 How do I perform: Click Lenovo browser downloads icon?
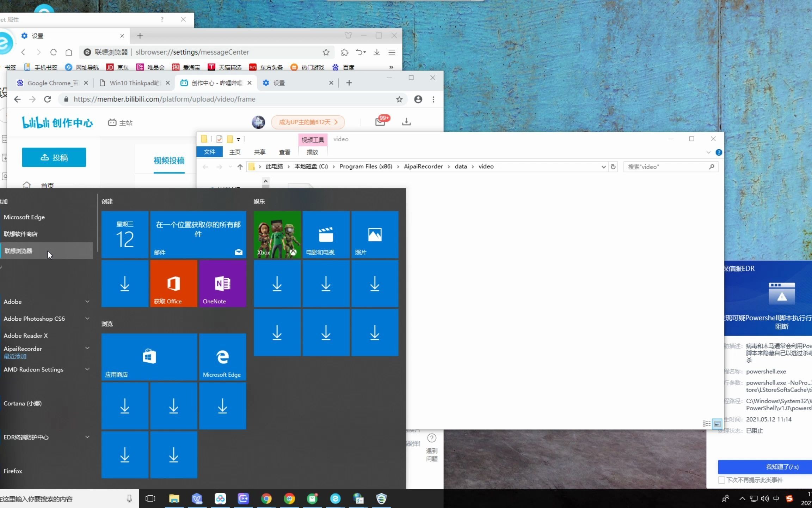pyautogui.click(x=376, y=52)
